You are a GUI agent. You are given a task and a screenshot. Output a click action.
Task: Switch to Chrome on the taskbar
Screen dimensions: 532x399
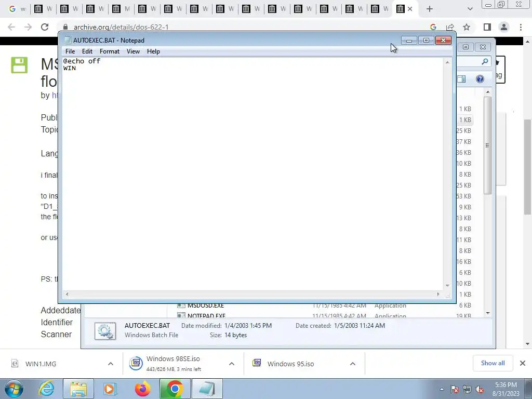click(x=175, y=389)
